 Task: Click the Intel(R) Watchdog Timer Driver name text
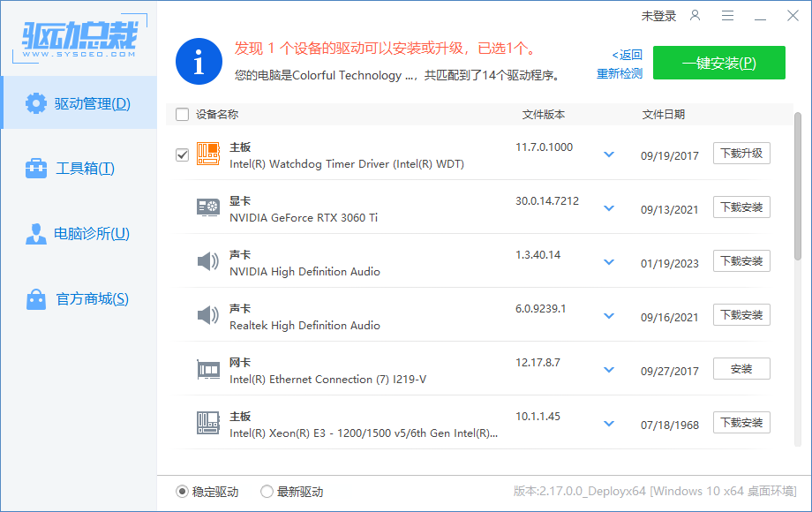[x=347, y=164]
